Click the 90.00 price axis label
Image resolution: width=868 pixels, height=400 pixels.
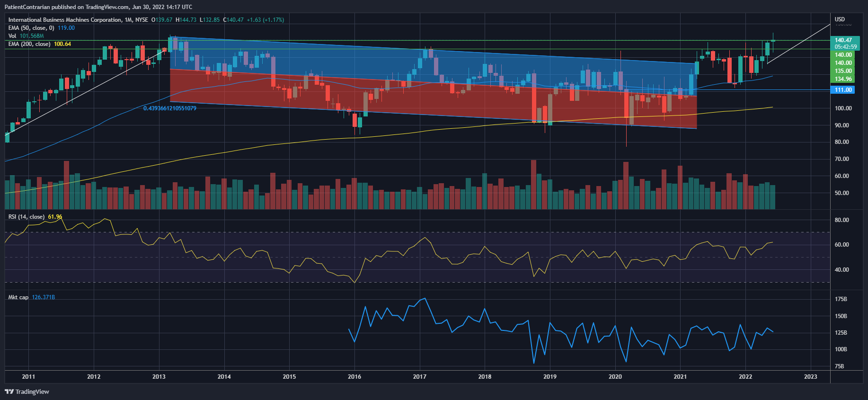coord(841,125)
